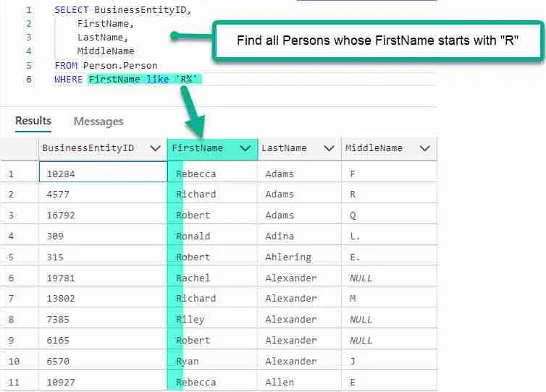
Task: Click LastName cell Allen
Action: [300, 381]
